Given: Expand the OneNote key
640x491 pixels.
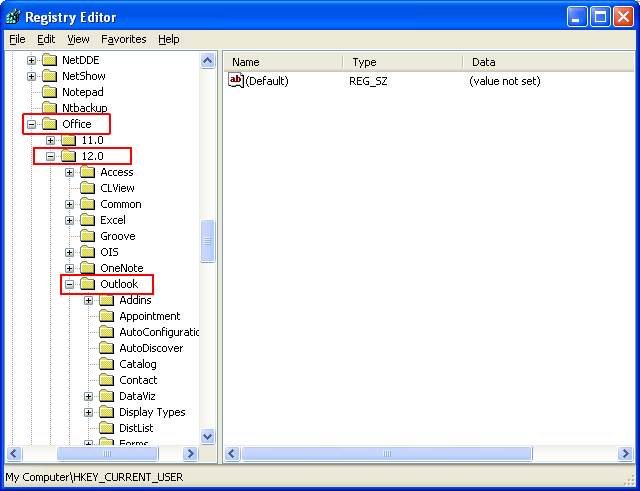Looking at the screenshot, I should click(x=69, y=268).
